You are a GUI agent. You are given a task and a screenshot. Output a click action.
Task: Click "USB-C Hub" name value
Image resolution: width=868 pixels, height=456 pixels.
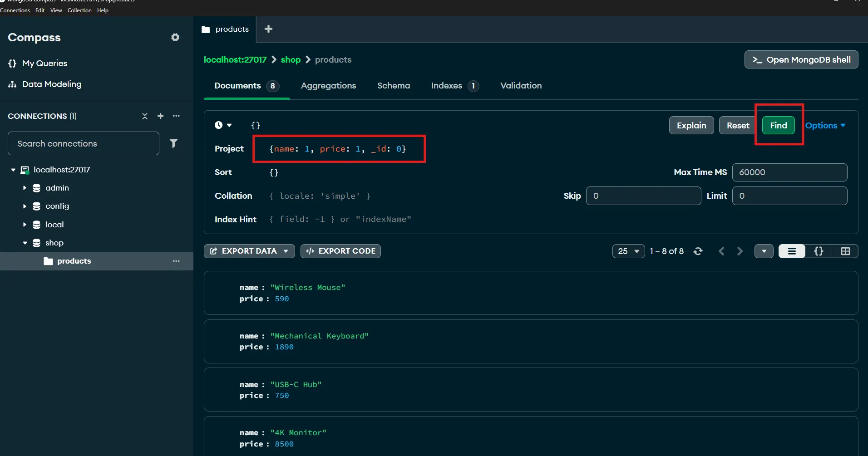pos(296,385)
